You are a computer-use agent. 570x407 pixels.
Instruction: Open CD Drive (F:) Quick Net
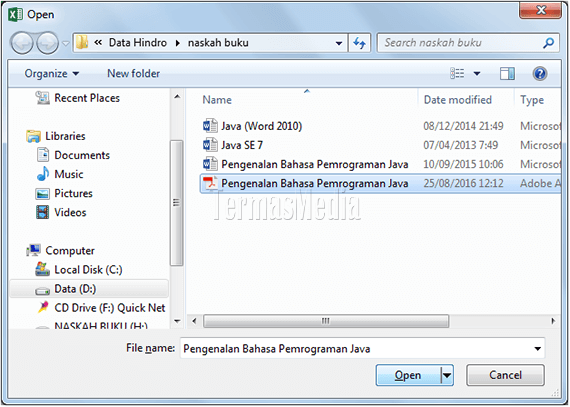point(109,308)
